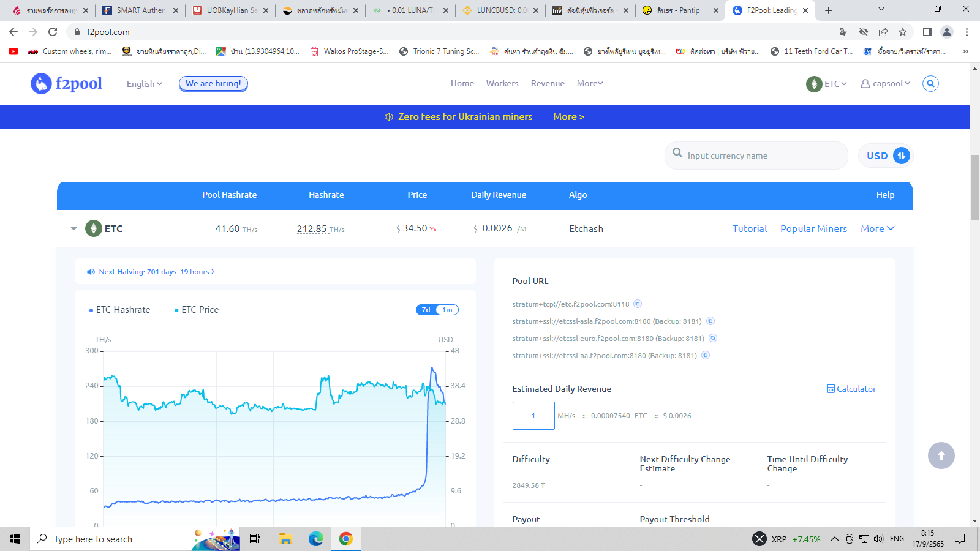Open the Chrome profile avatar
The width and height of the screenshot is (980, 551).
tap(947, 32)
